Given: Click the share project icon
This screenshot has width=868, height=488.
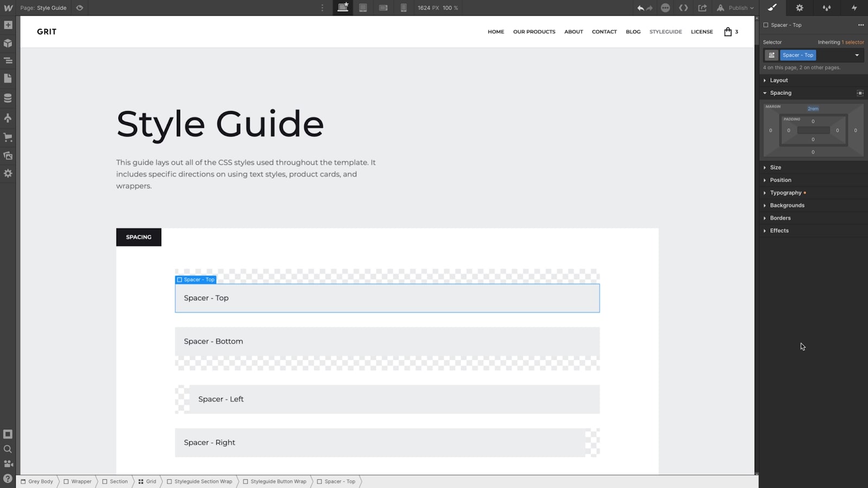Looking at the screenshot, I should click(x=703, y=8).
